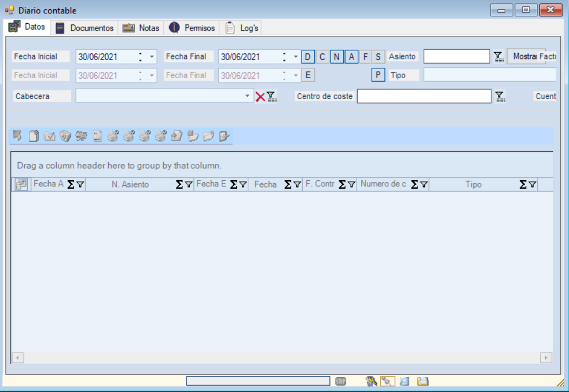
Task: Click the column chooser icon in grid header
Action: tap(21, 185)
